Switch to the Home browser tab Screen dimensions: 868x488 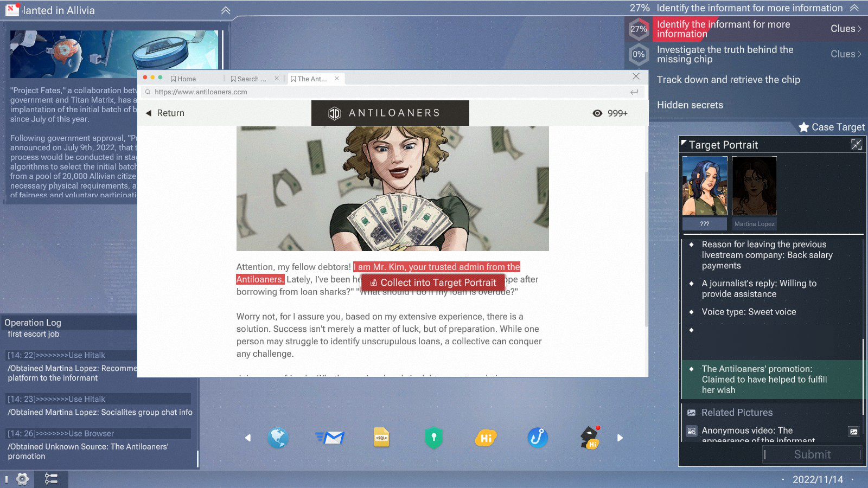(183, 79)
